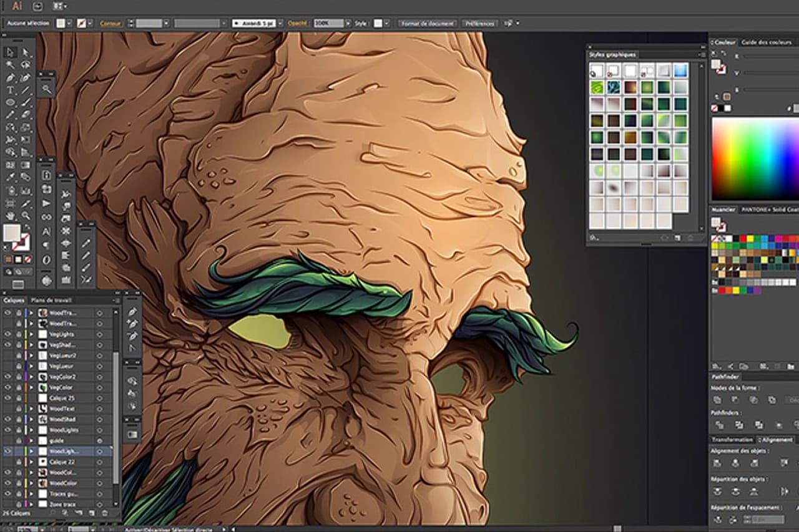Viewport: 799px width, 532px height.
Task: Toggle the lock on the VegColor layer
Action: (x=18, y=387)
